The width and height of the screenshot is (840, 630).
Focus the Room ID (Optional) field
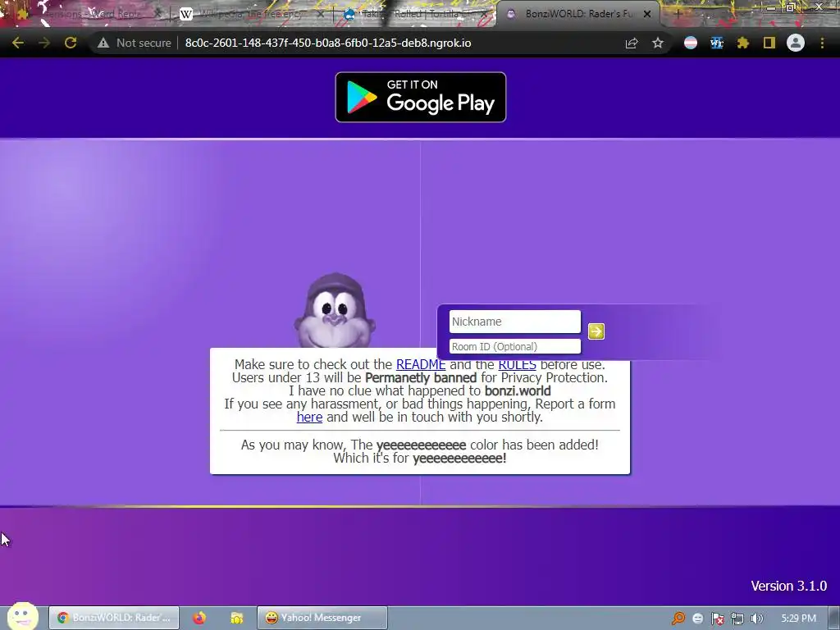click(515, 346)
